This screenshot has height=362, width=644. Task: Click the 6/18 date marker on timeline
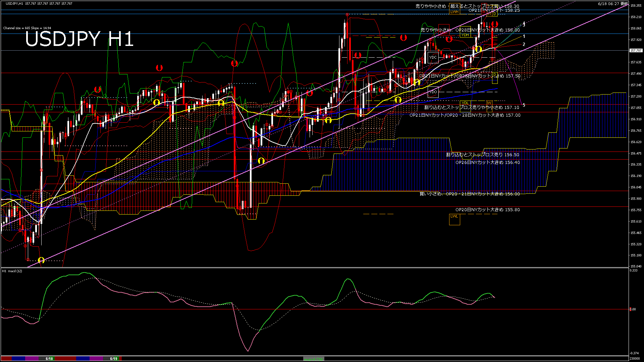coord(49,359)
